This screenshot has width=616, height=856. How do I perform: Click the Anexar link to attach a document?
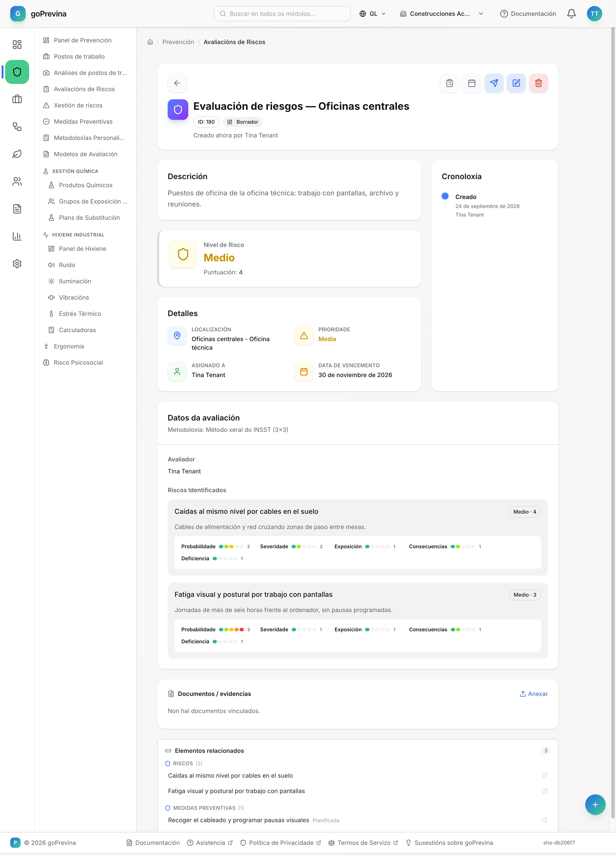click(533, 694)
